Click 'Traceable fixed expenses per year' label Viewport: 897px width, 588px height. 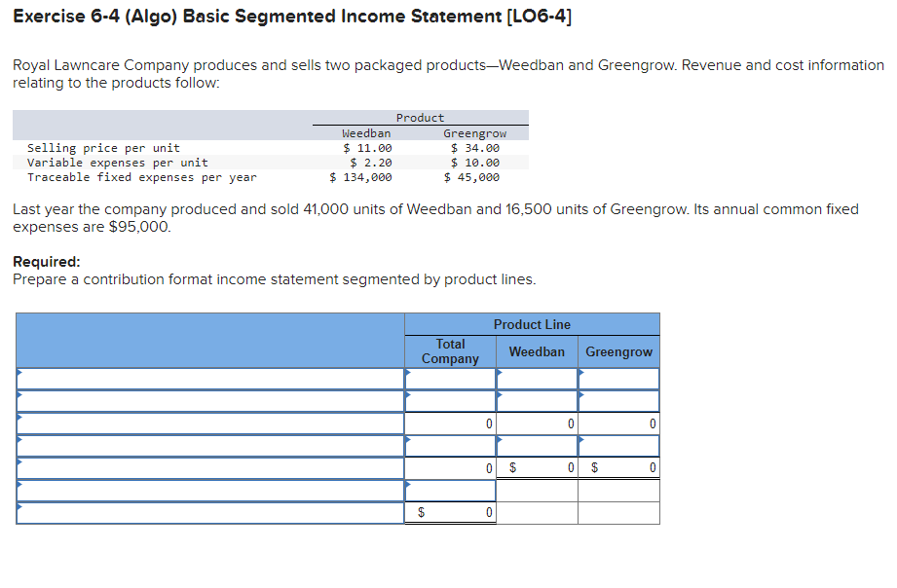(x=142, y=177)
